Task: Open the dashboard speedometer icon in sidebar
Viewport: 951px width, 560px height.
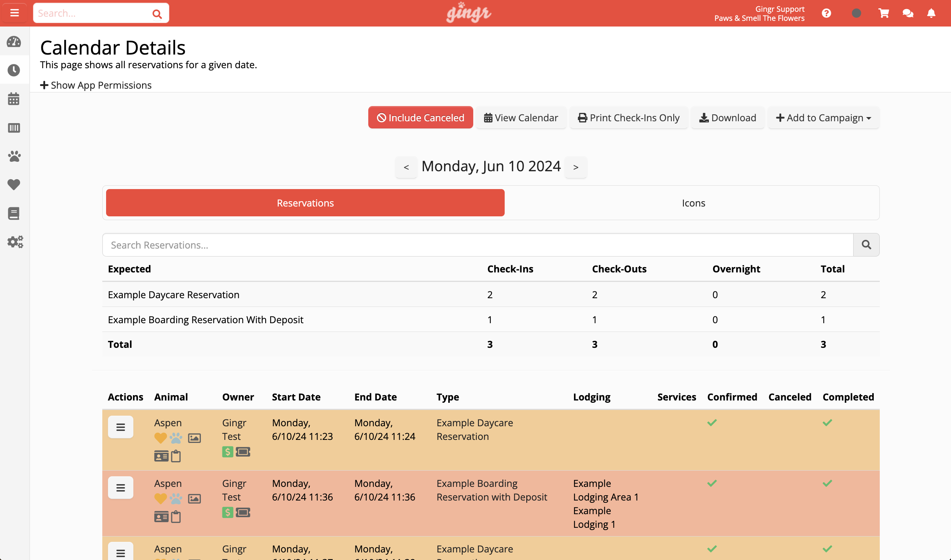Action: pyautogui.click(x=14, y=42)
